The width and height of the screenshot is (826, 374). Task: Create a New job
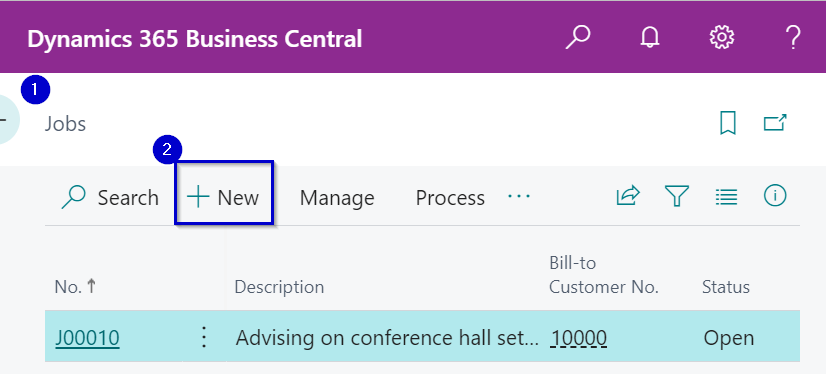(x=223, y=198)
